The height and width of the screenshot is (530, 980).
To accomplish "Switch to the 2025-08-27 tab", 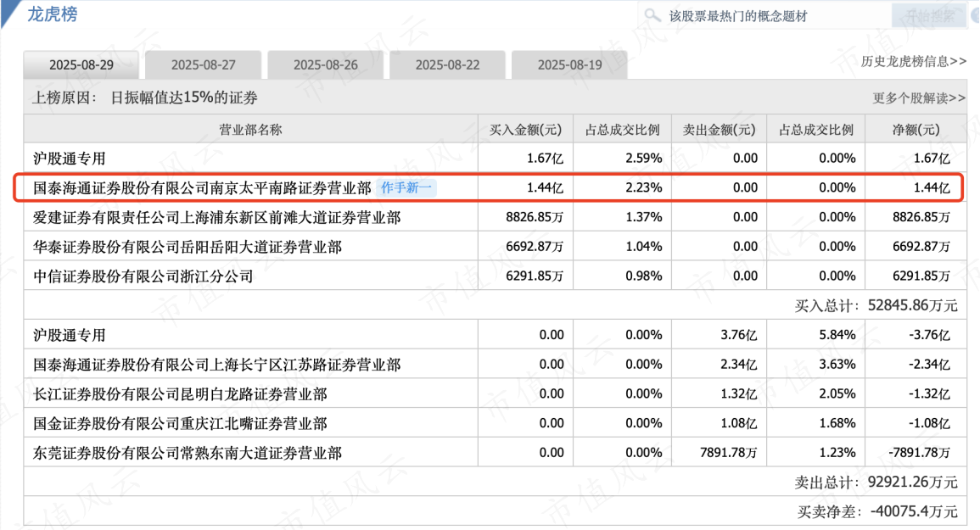I will 204,65.
